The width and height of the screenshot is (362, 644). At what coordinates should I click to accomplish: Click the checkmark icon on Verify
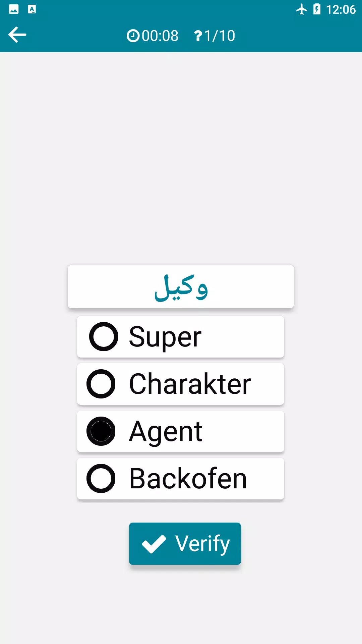(154, 544)
